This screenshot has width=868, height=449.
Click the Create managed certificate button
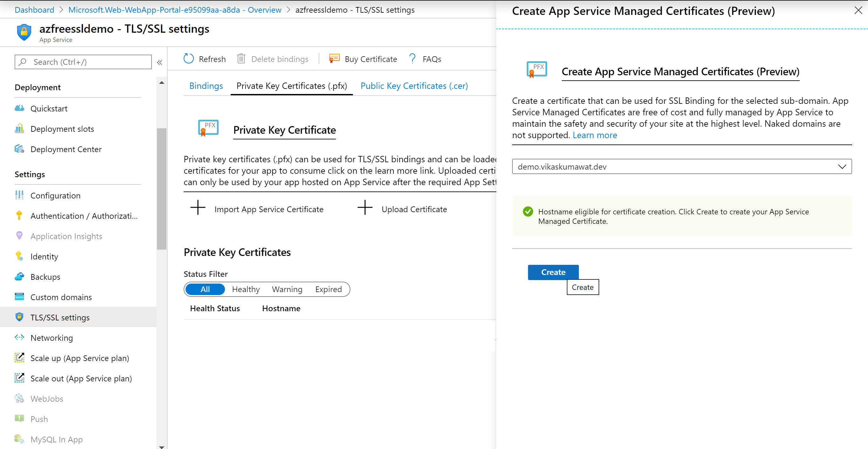click(553, 272)
